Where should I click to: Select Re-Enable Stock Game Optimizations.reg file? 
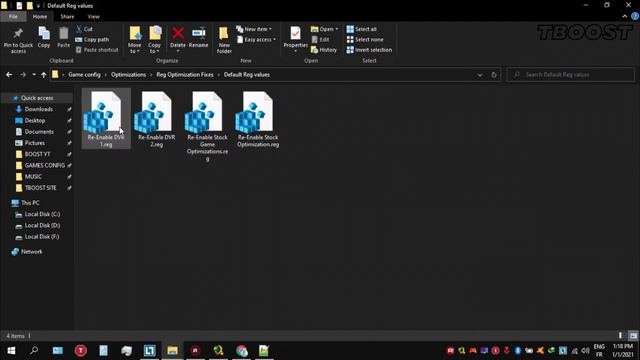click(207, 126)
